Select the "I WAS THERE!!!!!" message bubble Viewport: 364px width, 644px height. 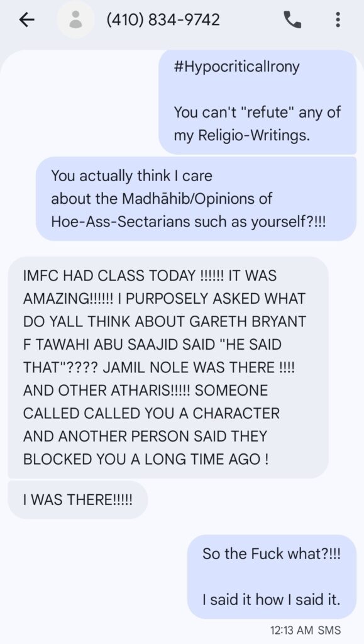coord(77,499)
